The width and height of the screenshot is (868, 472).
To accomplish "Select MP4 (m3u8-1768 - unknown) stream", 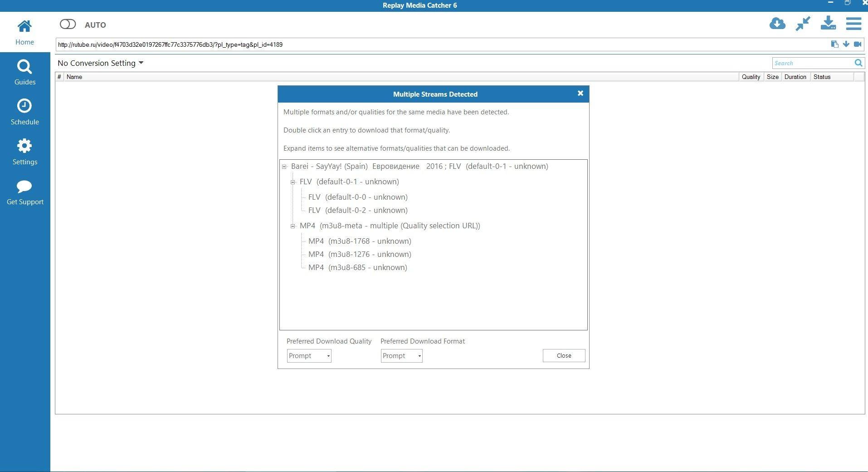I will click(360, 241).
